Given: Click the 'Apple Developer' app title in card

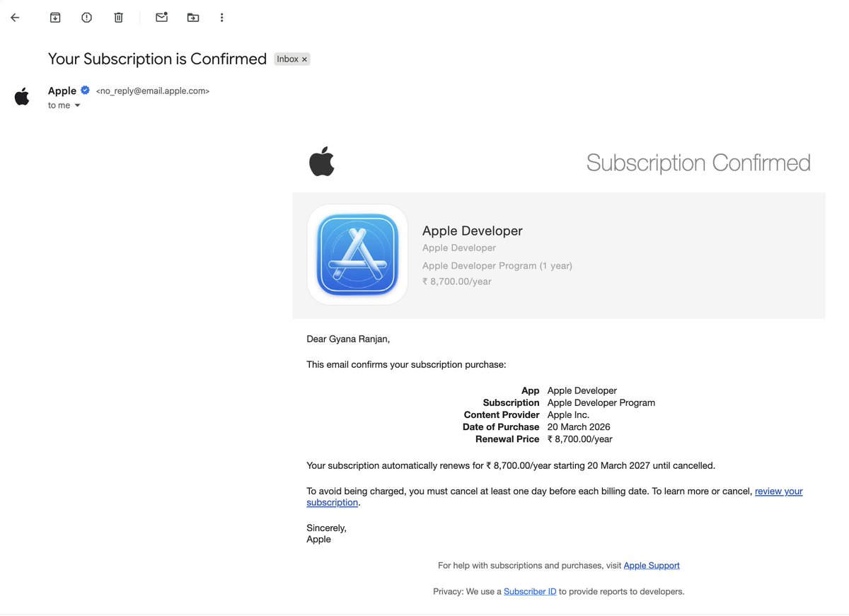Looking at the screenshot, I should (473, 231).
